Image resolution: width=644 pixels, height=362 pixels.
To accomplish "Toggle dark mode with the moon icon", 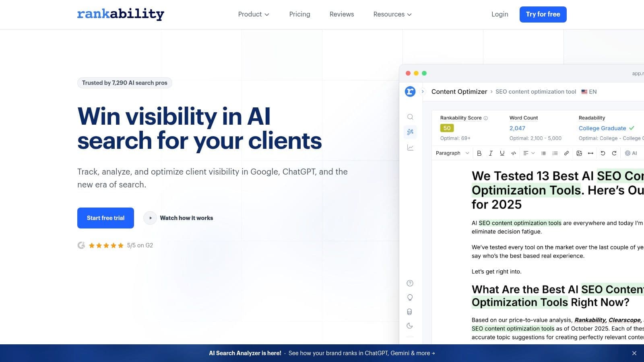I will click(410, 325).
